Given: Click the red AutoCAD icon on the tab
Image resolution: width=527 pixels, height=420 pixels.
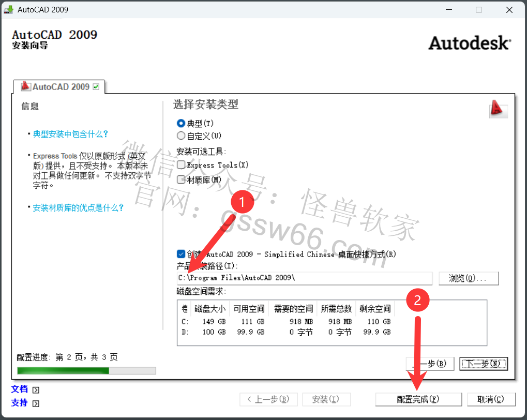Looking at the screenshot, I should tap(25, 86).
